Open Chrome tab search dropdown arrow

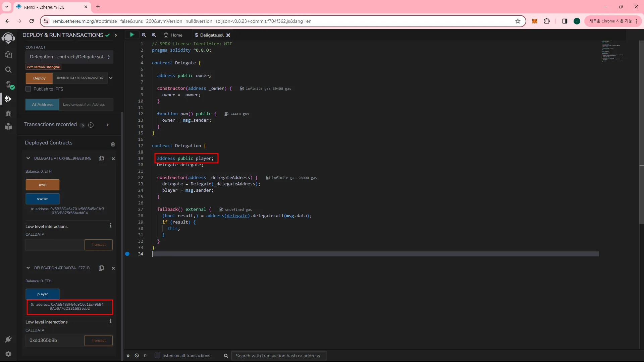click(6, 7)
